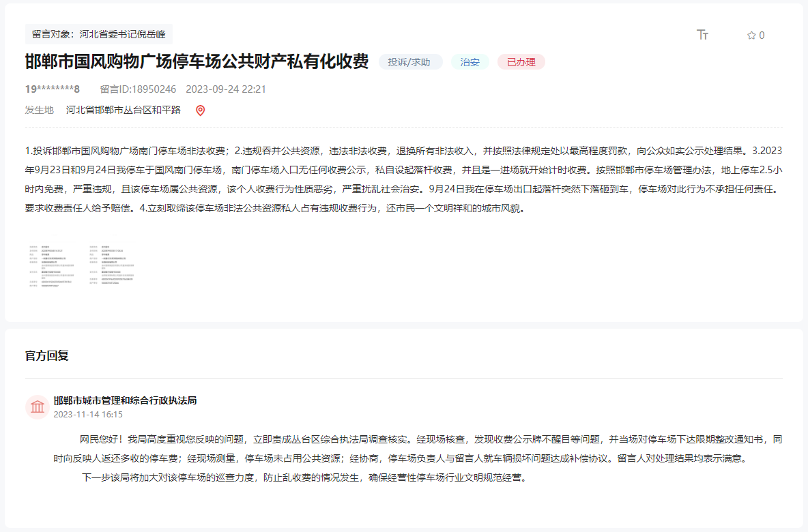Screen dimensions: 808x532
Task: Click the 发生地 label
Action: point(39,110)
